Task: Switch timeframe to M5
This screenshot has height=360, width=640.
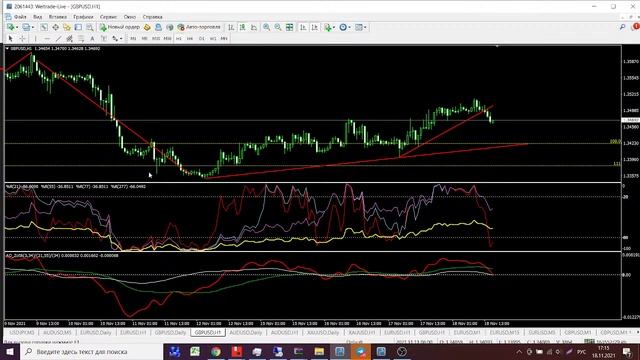Action: [144, 38]
